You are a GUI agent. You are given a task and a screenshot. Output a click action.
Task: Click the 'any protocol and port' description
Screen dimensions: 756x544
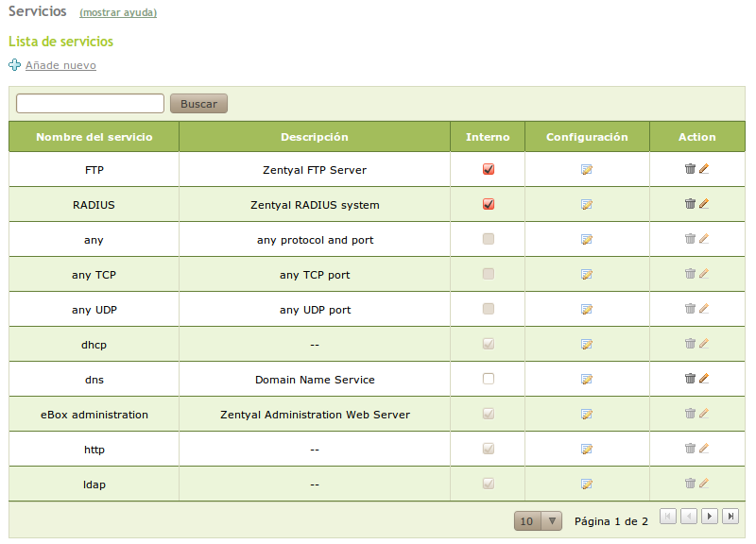coord(315,240)
